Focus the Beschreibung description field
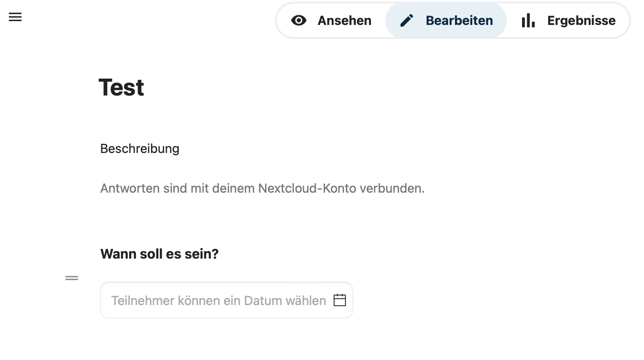644x360 pixels. [140, 149]
